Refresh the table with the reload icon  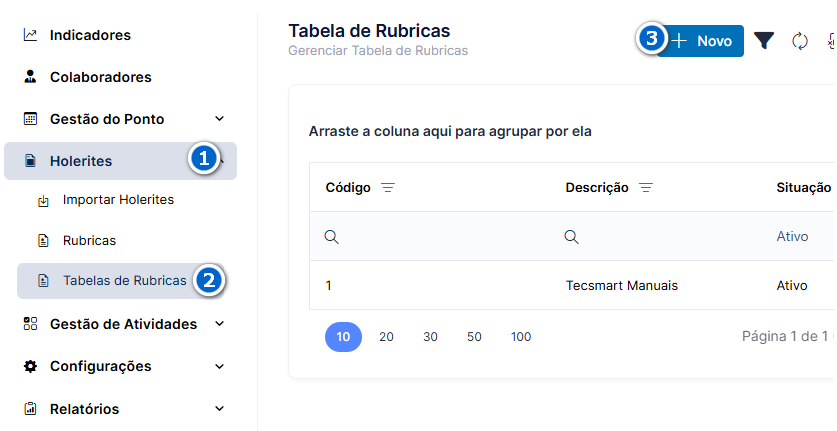pos(800,41)
